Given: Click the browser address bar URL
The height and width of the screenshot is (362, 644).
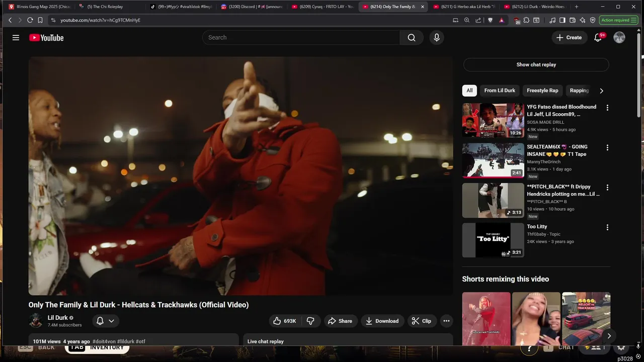Looking at the screenshot, I should (x=100, y=20).
